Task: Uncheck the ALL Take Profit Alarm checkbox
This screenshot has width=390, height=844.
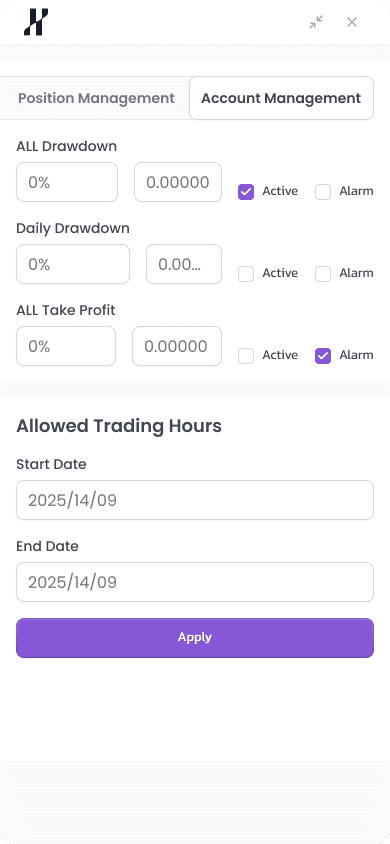Action: click(323, 356)
